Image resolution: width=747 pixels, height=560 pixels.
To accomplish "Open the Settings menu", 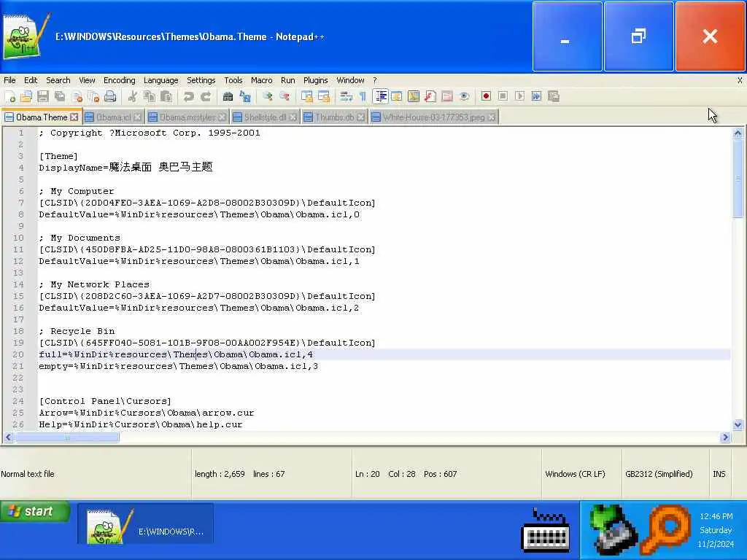I will 201,80.
